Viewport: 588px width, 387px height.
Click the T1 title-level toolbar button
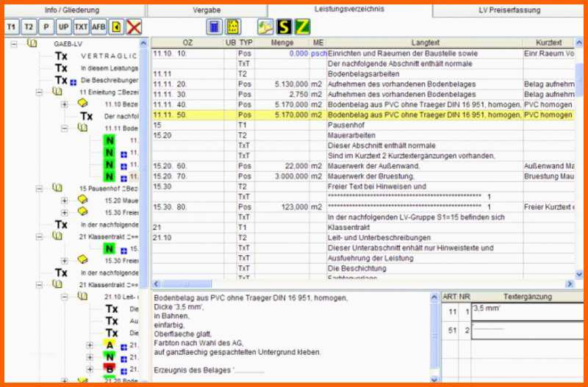(x=12, y=27)
